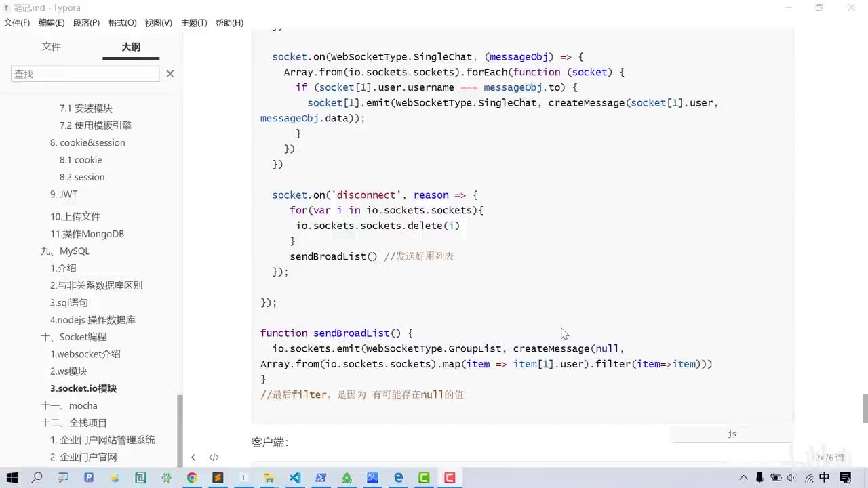Click the editor vertical scrollbar thumb
Viewport: 868px width, 488px height.
[865, 408]
